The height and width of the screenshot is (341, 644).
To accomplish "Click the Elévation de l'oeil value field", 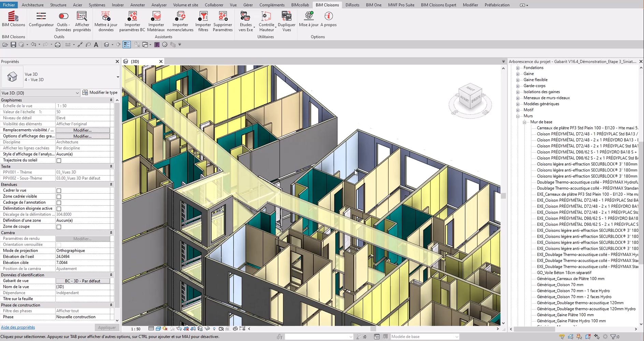I will pos(83,257).
